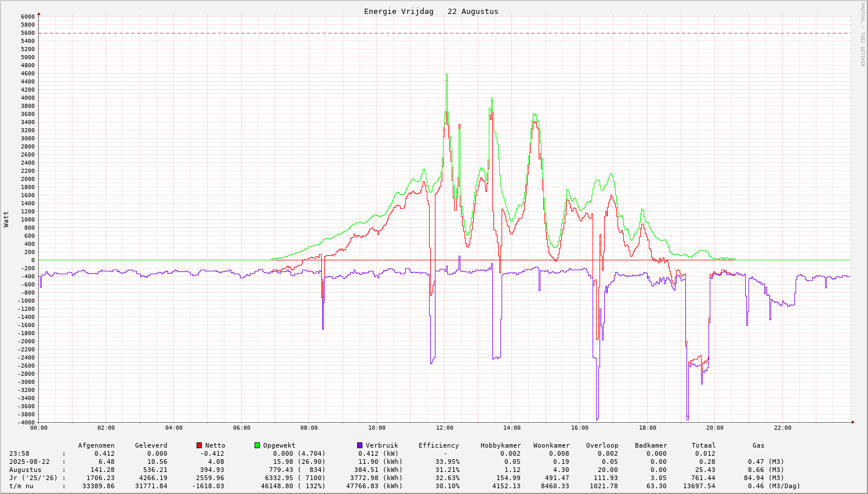Image resolution: width=868 pixels, height=494 pixels.
Task: Select the chart title Energie Vrijdag 22 Augustus
Action: click(x=431, y=12)
